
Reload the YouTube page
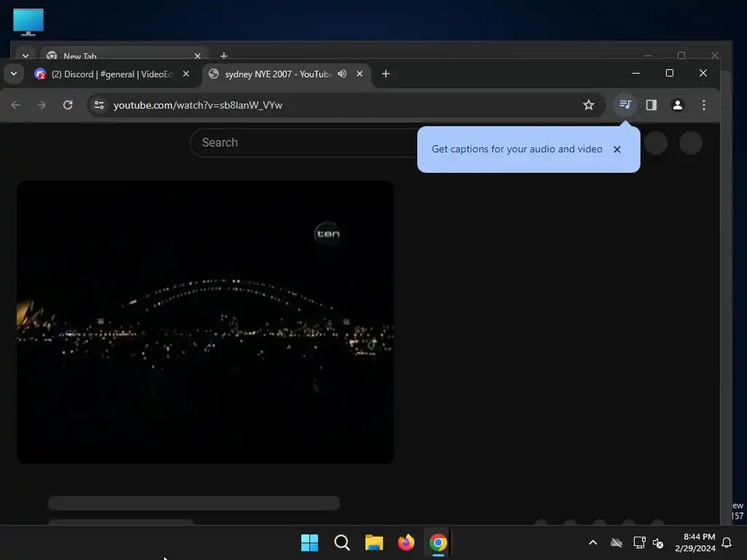[x=68, y=105]
